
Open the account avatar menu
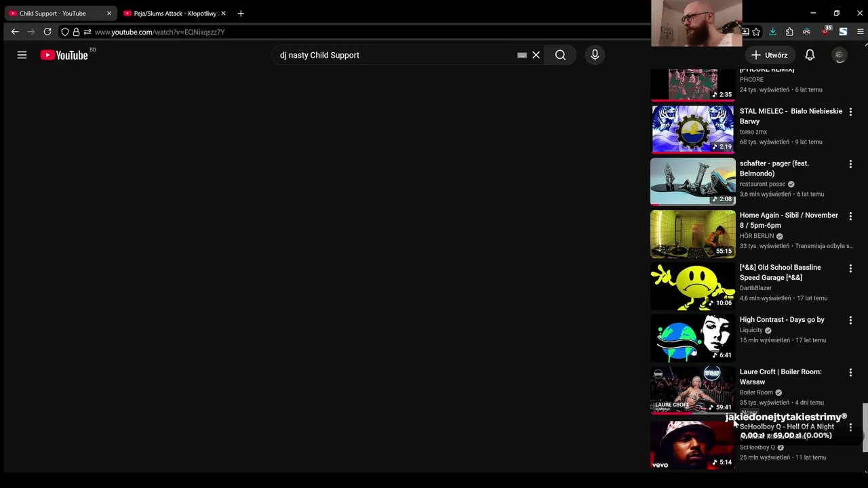pos(840,56)
